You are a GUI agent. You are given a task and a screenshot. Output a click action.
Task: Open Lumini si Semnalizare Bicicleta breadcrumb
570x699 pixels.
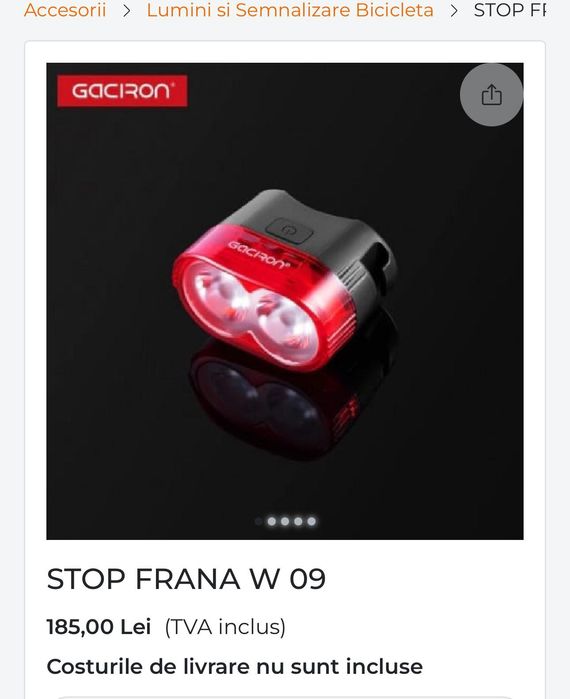pos(290,10)
